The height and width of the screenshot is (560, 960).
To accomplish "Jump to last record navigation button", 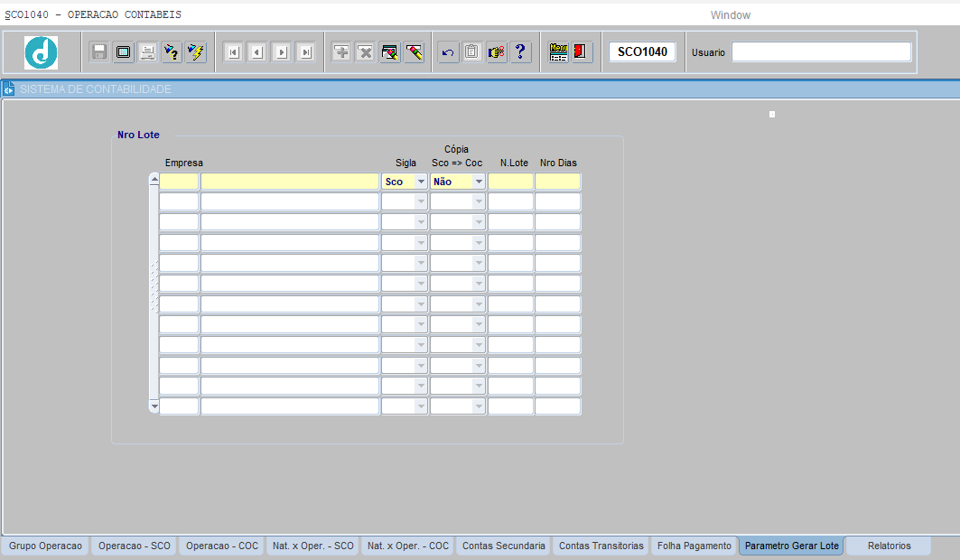I will click(x=306, y=52).
